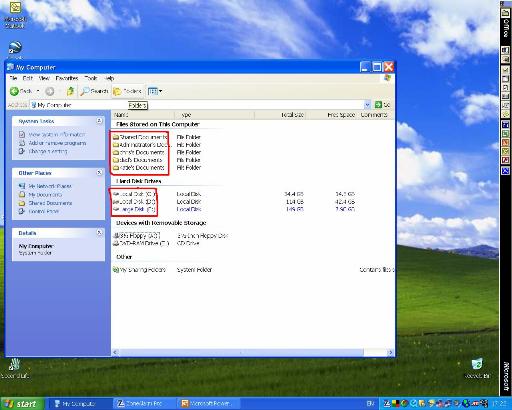Click the ZoneAlarm tray icon

(387, 404)
